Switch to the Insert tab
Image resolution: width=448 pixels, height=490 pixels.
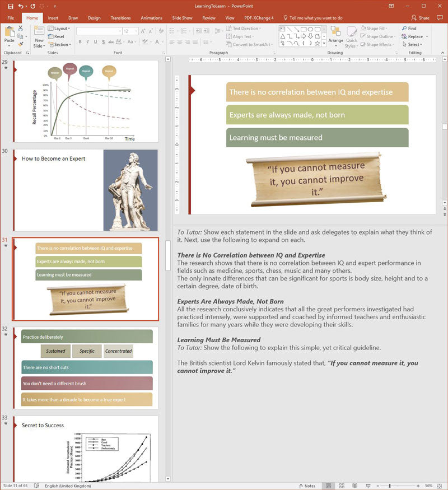coord(53,18)
